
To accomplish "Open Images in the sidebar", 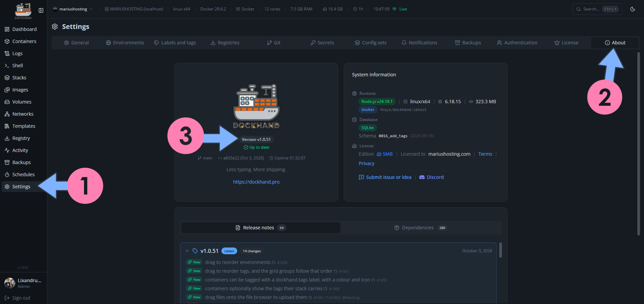I will 24,90.
